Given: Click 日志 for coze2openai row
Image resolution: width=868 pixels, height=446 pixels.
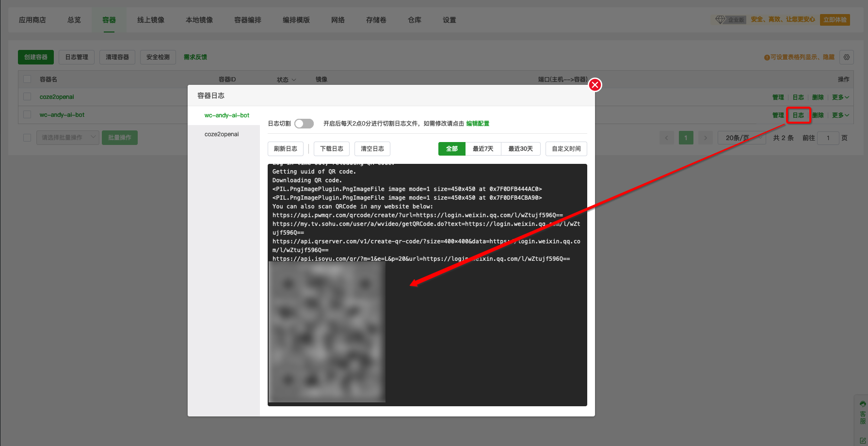Looking at the screenshot, I should (x=798, y=97).
